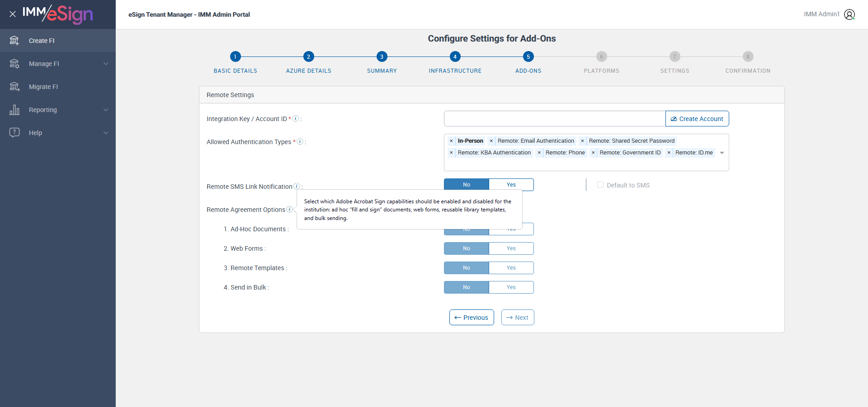The image size is (868, 407).
Task: Set Web Forms to No
Action: pos(467,248)
